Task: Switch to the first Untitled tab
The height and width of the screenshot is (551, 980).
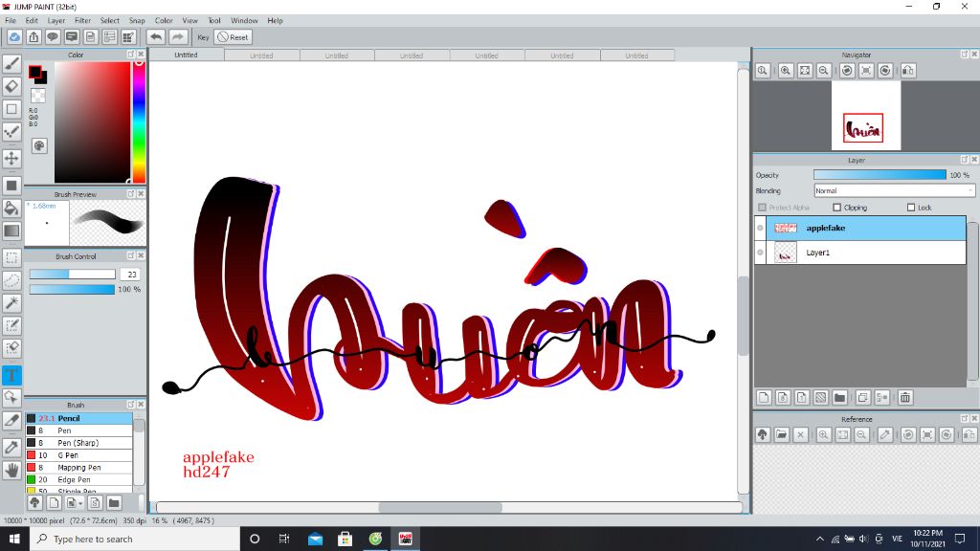Action: tap(186, 55)
